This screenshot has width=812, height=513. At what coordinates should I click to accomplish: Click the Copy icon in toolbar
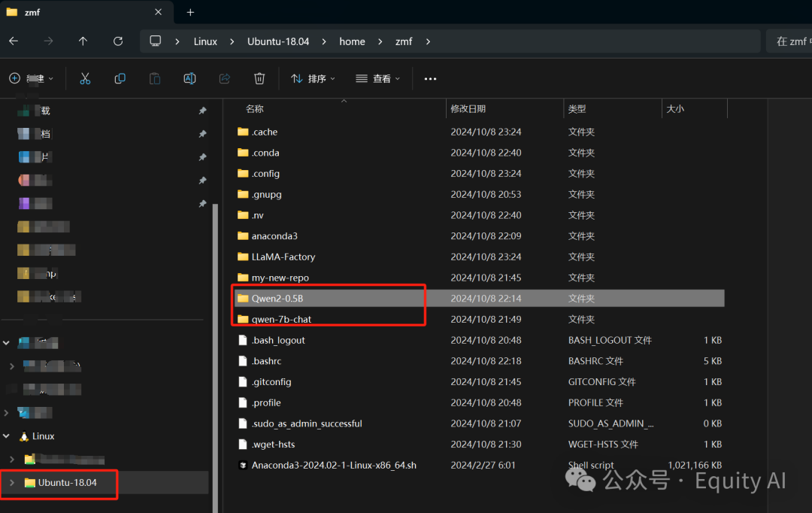tap(120, 79)
